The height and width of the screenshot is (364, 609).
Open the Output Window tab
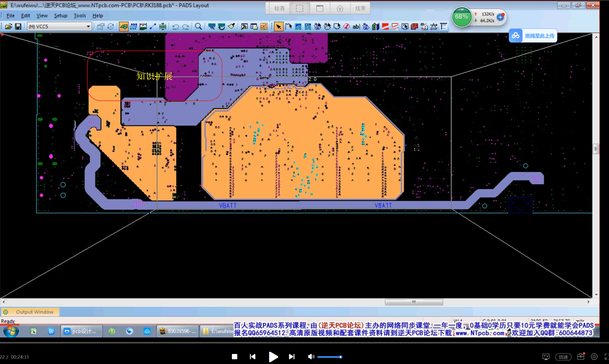point(30,312)
